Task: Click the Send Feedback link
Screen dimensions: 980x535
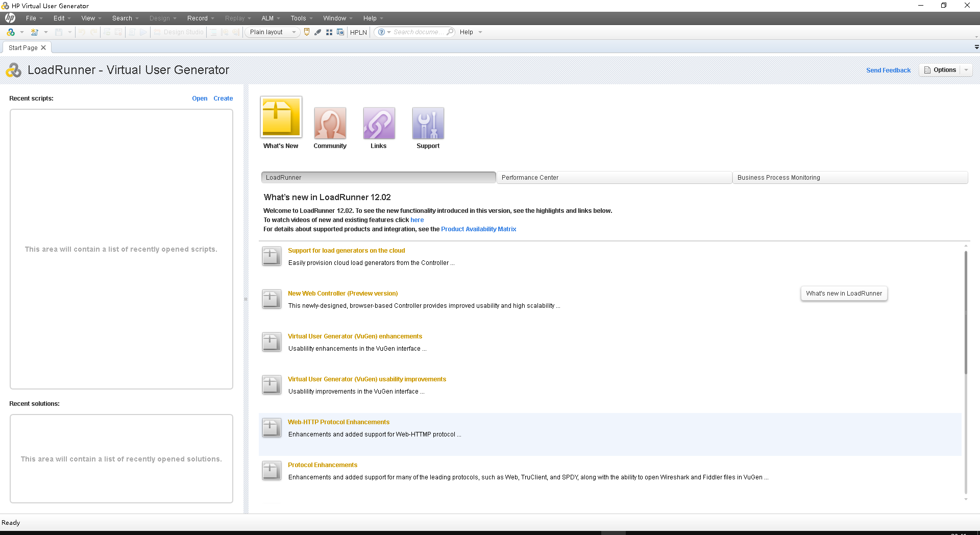Action: [x=888, y=70]
